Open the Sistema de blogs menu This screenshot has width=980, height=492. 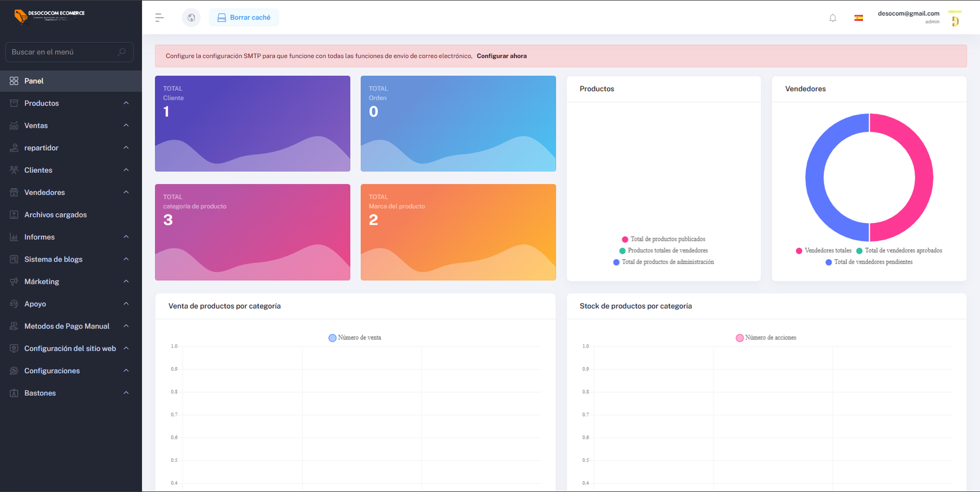tap(71, 259)
